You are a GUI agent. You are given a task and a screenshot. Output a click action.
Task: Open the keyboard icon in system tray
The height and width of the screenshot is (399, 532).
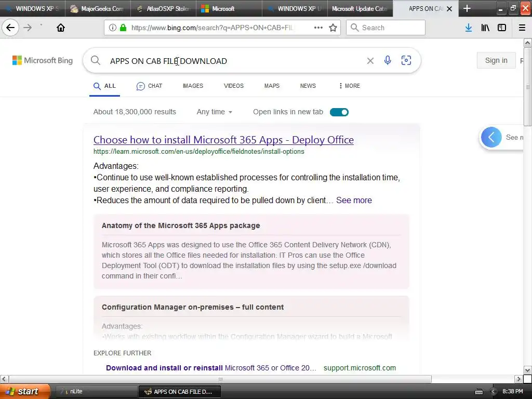coord(479,392)
